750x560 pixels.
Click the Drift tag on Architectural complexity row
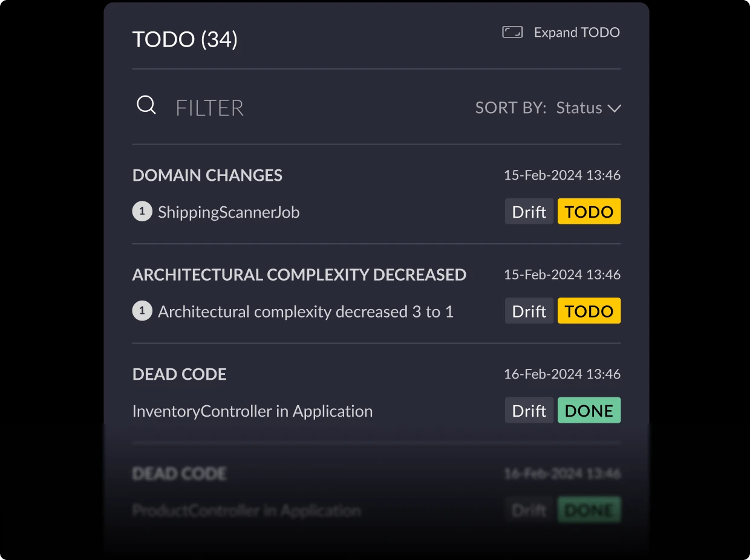[x=529, y=311]
